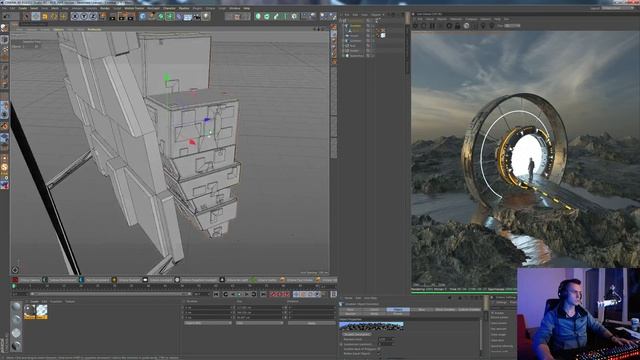This screenshot has width=640, height=360.
Task: Click green Y axis handle in viewport
Action: (x=167, y=77)
